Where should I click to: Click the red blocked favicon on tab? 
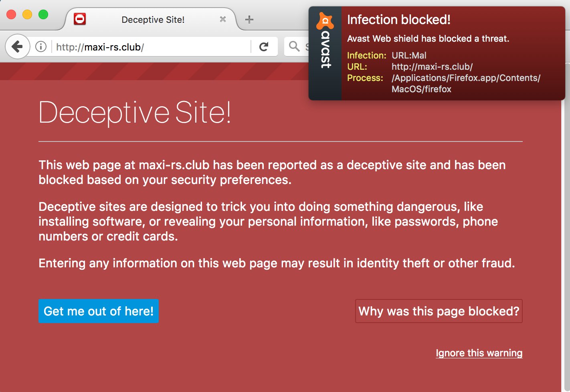[x=80, y=19]
